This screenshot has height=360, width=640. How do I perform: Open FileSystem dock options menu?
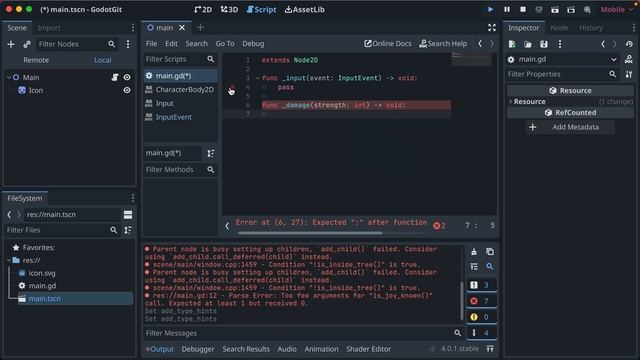point(132,198)
